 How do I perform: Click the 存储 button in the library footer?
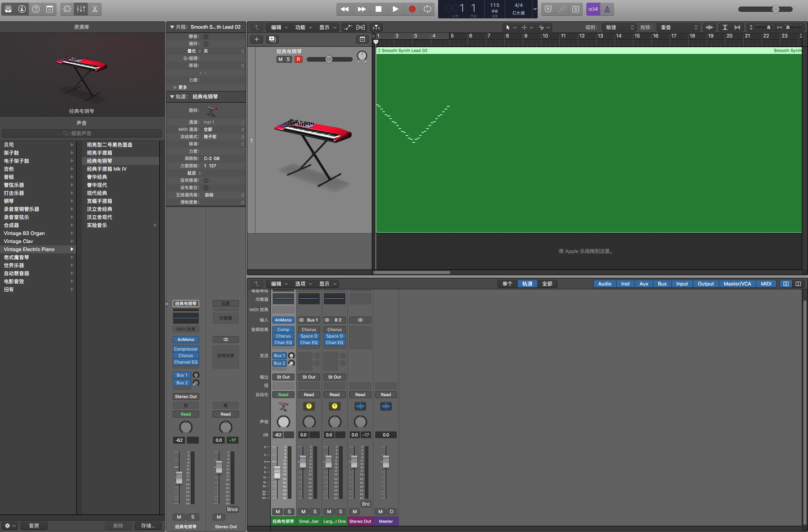pyautogui.click(x=148, y=526)
